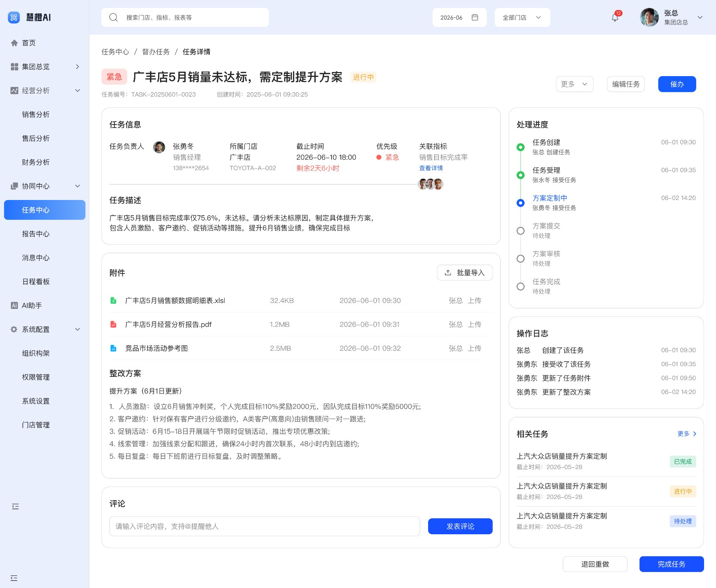Click the 任务创建 progress step marker
Viewport: 716px width, 588px height.
click(521, 147)
